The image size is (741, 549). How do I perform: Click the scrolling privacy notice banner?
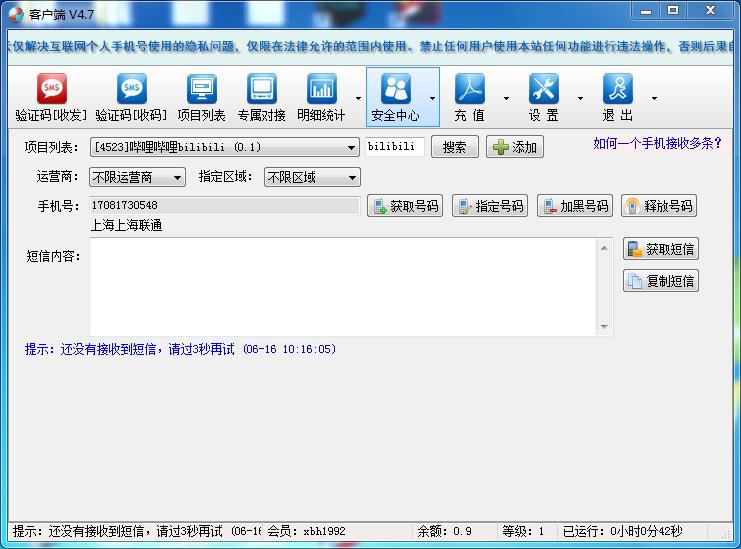click(x=370, y=46)
